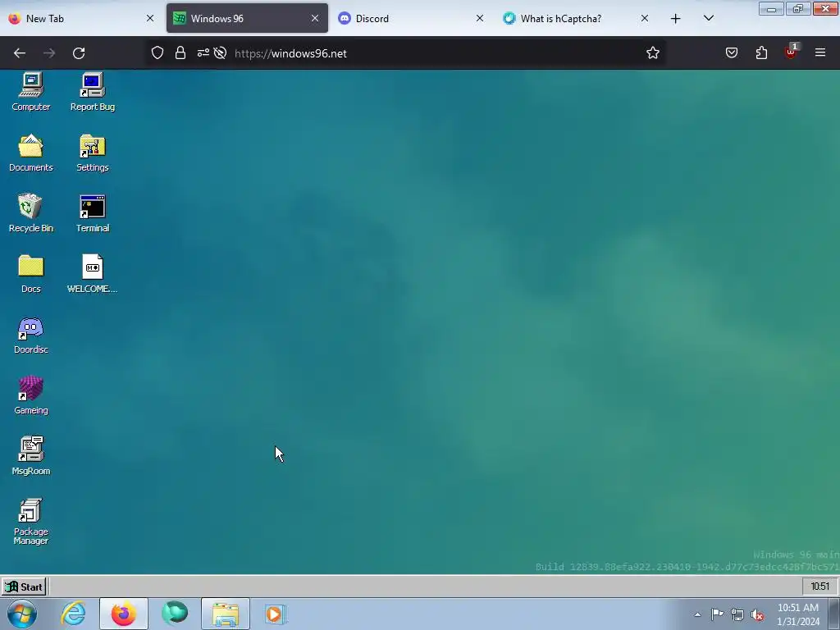Viewport: 840px width, 630px height.
Task: Launch Internet Explorer from the taskbar
Action: click(73, 614)
